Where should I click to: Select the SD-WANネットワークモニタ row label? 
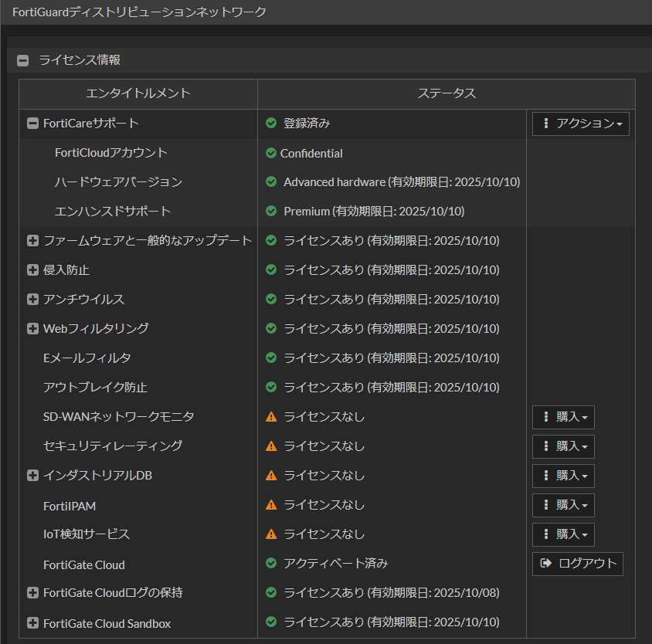coord(118,416)
